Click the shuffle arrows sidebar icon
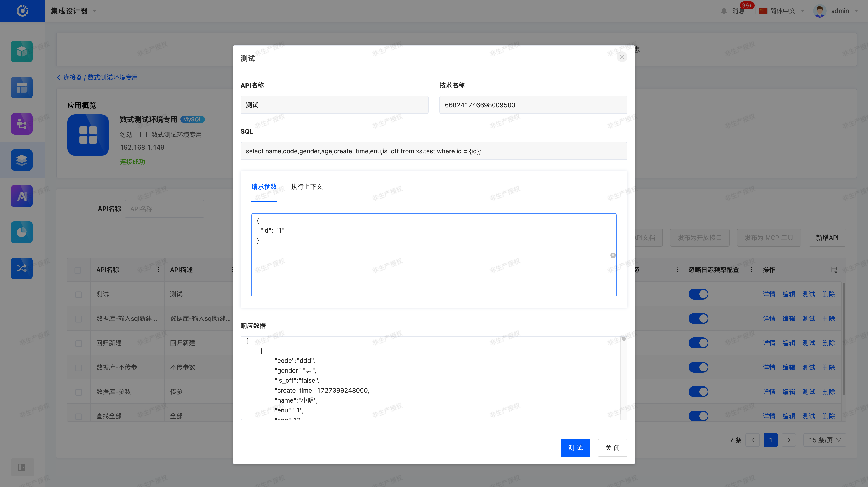 point(21,268)
